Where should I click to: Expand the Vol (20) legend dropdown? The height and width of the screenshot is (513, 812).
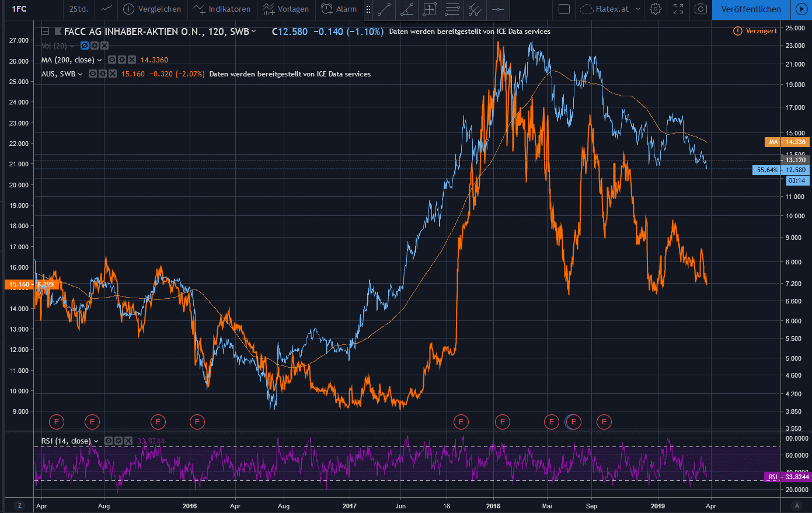click(72, 46)
